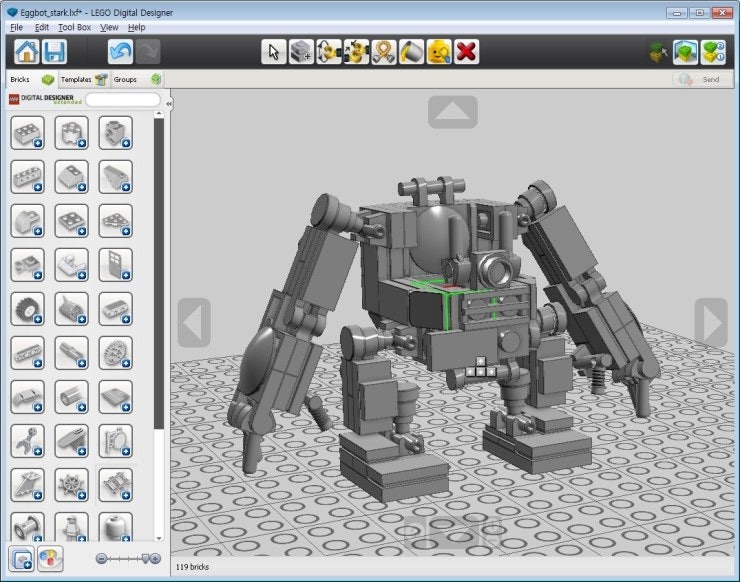Screen dimensions: 740x582
Task: Save the model with the floppy disk icon
Action: tap(54, 51)
